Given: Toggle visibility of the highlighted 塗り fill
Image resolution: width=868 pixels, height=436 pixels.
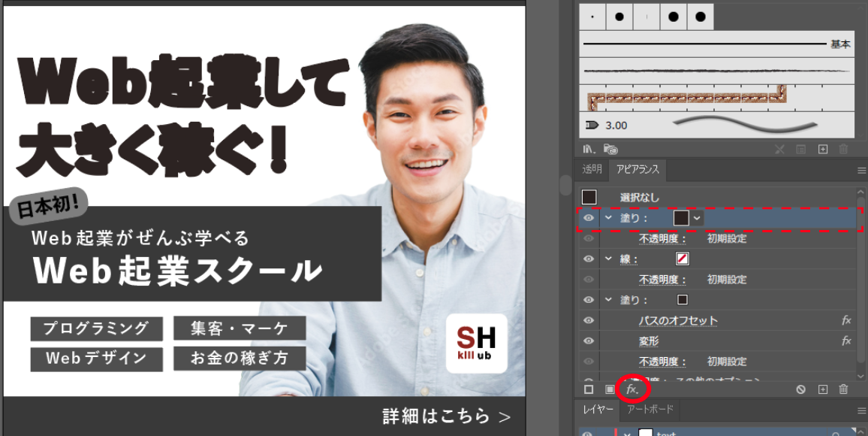Looking at the screenshot, I should point(589,218).
